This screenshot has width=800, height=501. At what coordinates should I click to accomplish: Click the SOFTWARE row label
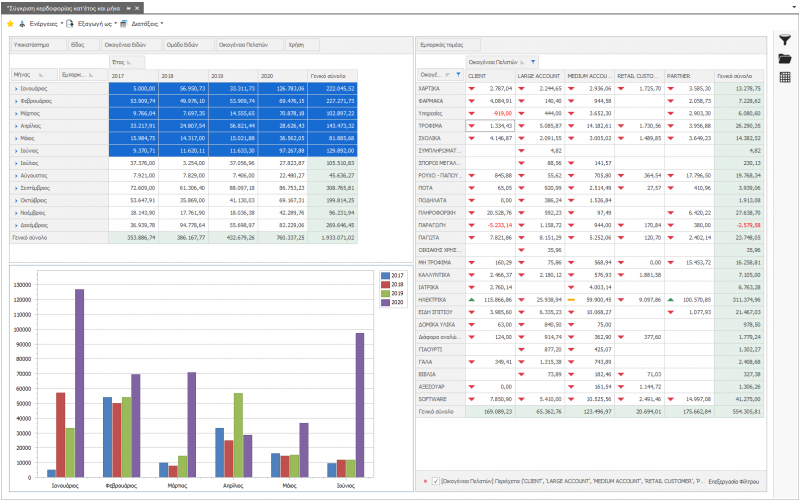point(441,399)
